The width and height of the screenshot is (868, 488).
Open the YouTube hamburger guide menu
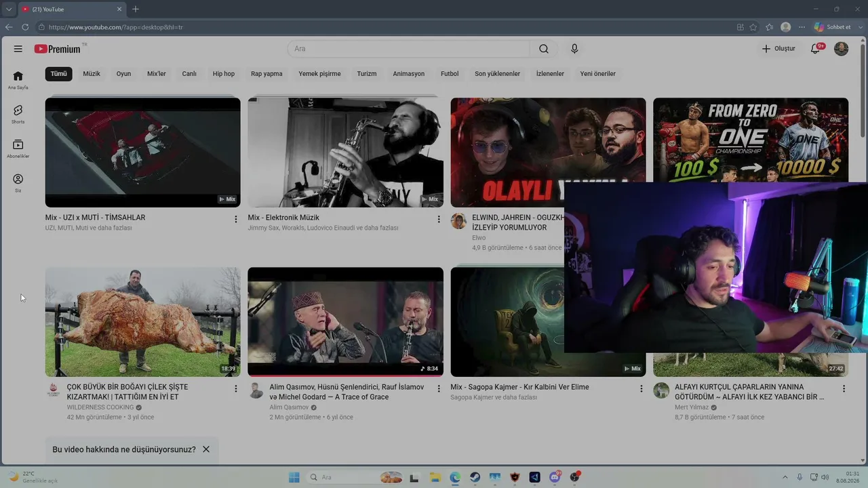[x=18, y=49]
